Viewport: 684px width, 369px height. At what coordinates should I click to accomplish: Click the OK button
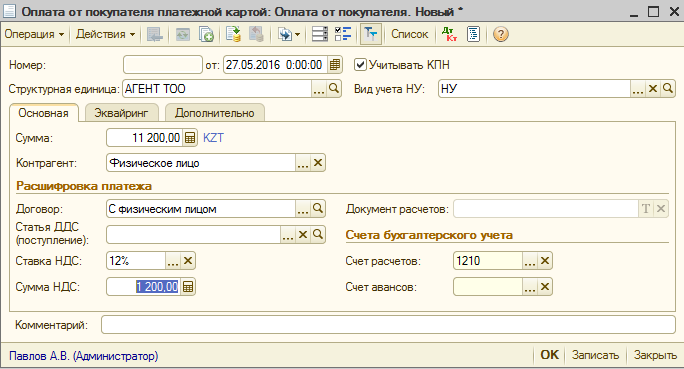(x=549, y=355)
